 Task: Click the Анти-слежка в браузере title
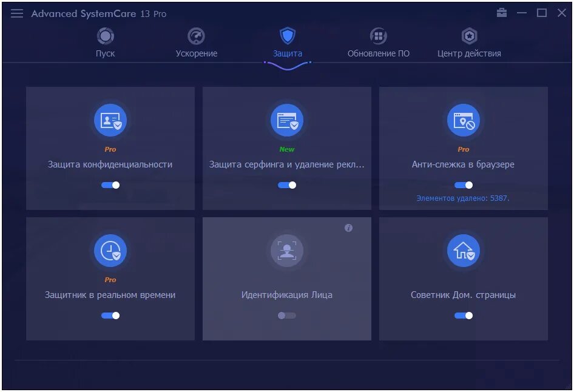click(x=463, y=164)
